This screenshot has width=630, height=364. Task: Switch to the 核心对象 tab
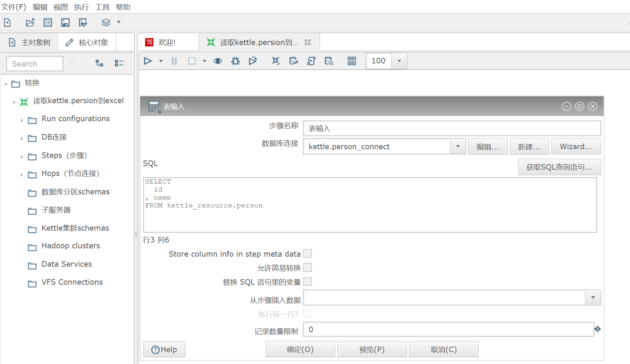(87, 42)
